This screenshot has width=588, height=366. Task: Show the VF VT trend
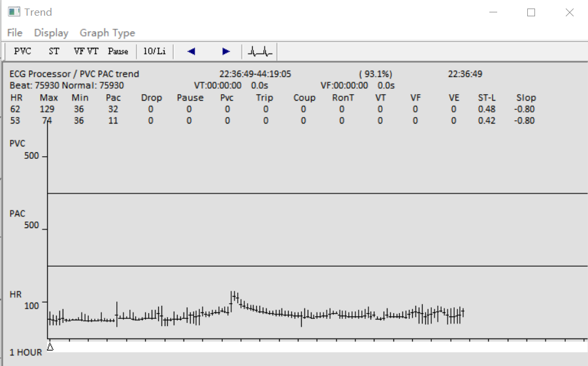tap(86, 51)
